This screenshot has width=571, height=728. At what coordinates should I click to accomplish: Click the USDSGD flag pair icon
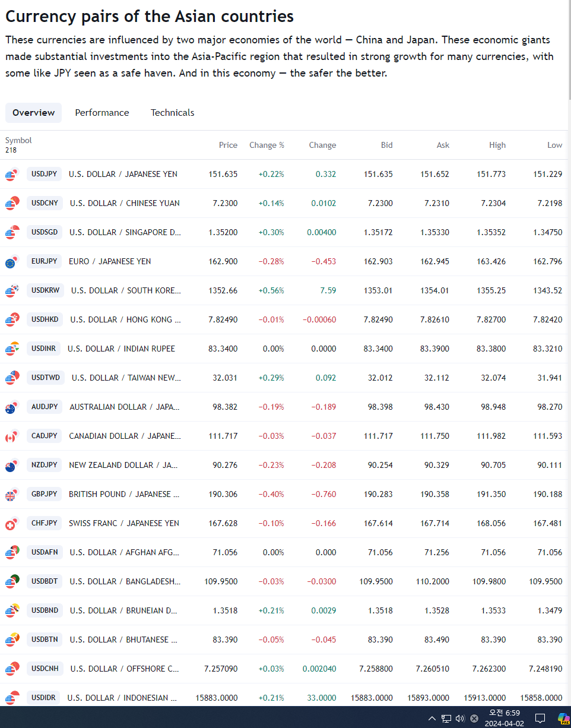[x=12, y=233]
